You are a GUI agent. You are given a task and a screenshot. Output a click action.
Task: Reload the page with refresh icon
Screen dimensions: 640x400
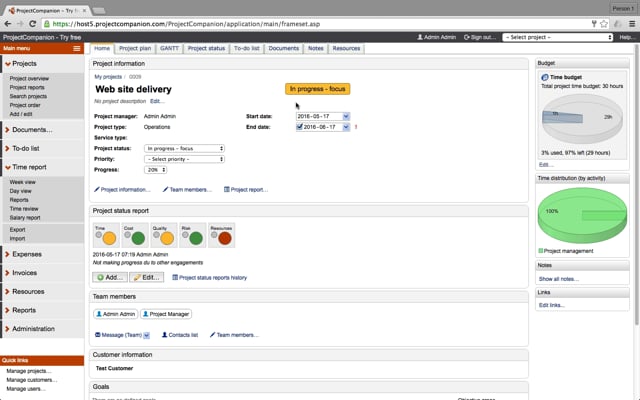(33, 24)
